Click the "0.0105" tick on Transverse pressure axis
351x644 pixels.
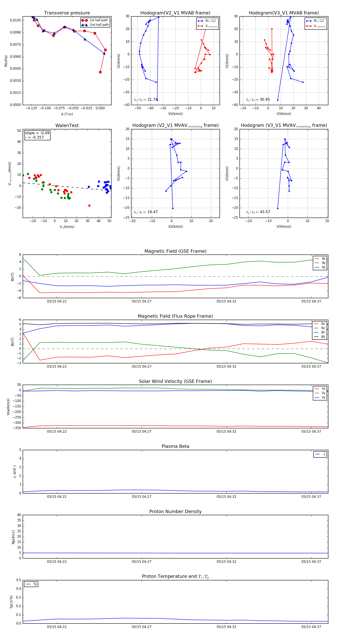[x=15, y=20]
